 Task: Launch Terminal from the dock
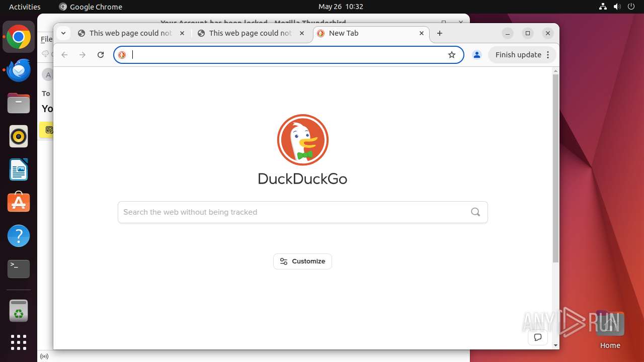click(x=19, y=269)
